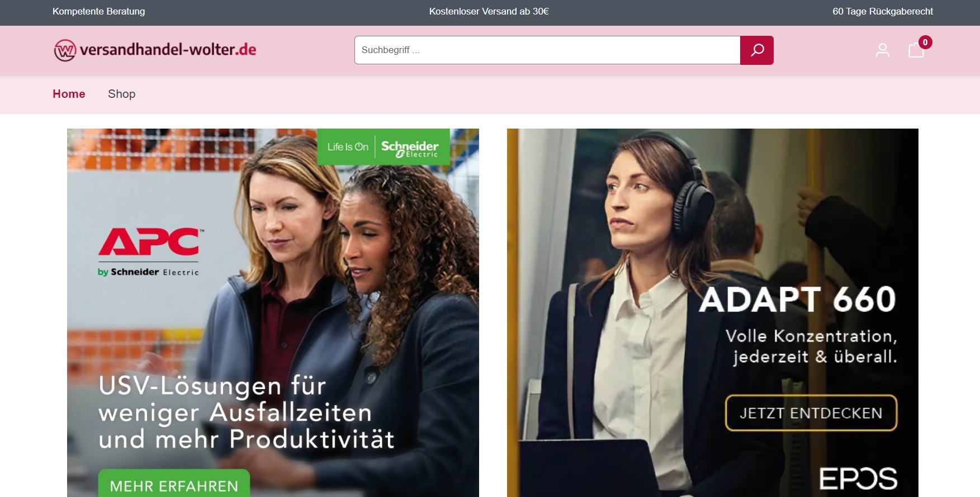Open the ADAPT 660 headset banner
The image size is (980, 497).
pos(713,313)
